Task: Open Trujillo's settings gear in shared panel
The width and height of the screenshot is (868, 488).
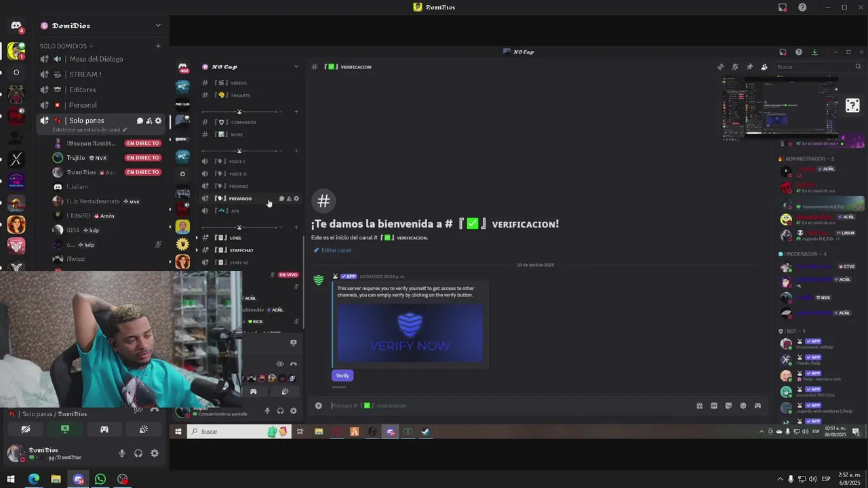Action: (293, 411)
